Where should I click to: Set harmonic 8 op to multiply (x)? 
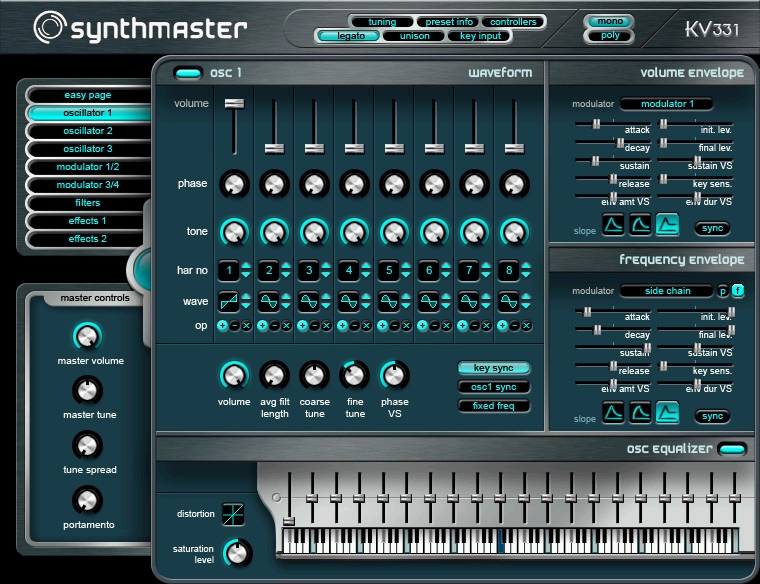coord(526,326)
